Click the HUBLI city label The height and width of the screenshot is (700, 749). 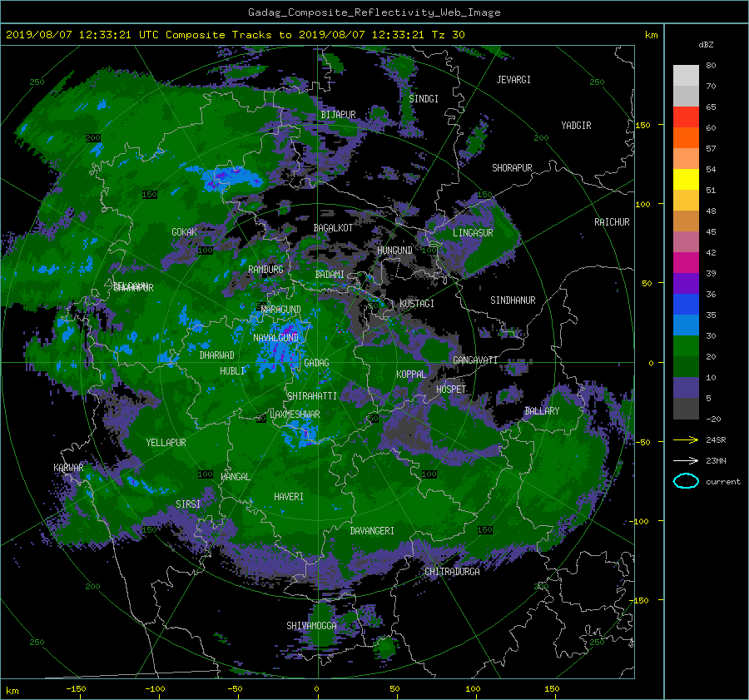(232, 370)
